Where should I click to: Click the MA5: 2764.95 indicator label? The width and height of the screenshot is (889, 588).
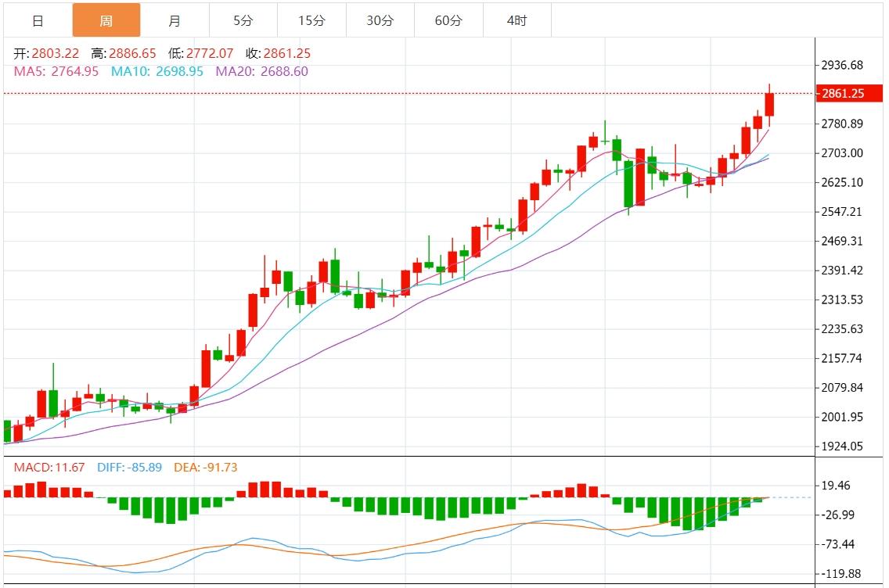[x=56, y=72]
